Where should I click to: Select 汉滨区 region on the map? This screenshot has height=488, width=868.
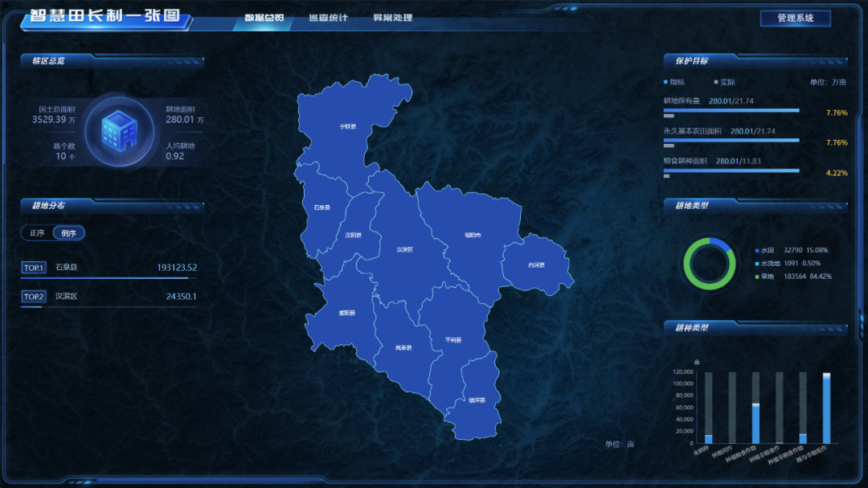click(404, 250)
